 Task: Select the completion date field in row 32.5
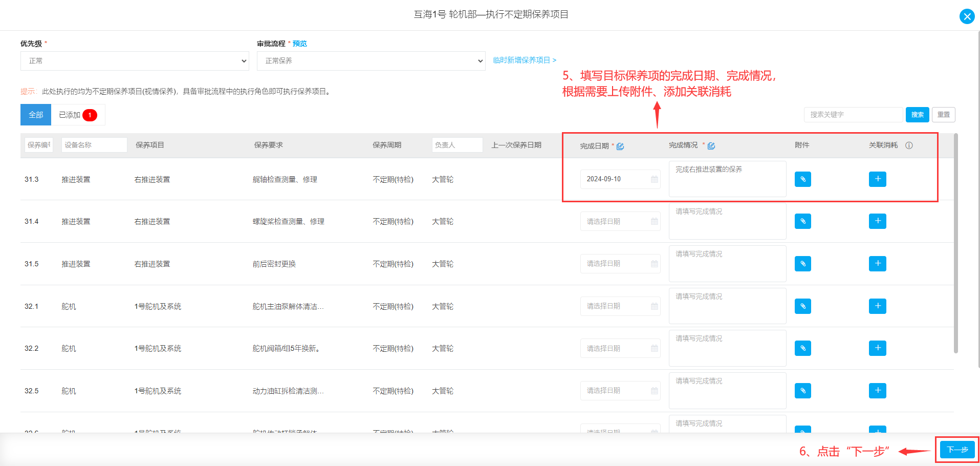[x=620, y=391]
